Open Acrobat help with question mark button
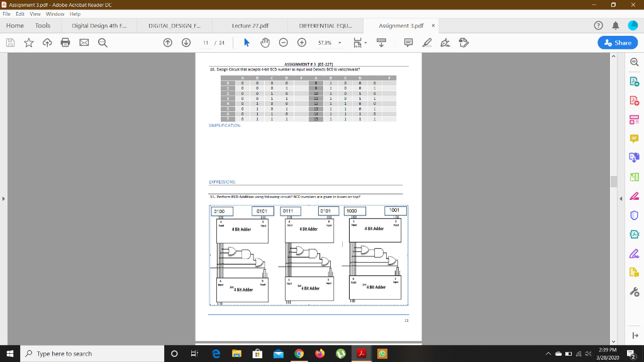The height and width of the screenshot is (362, 644). coord(599,26)
